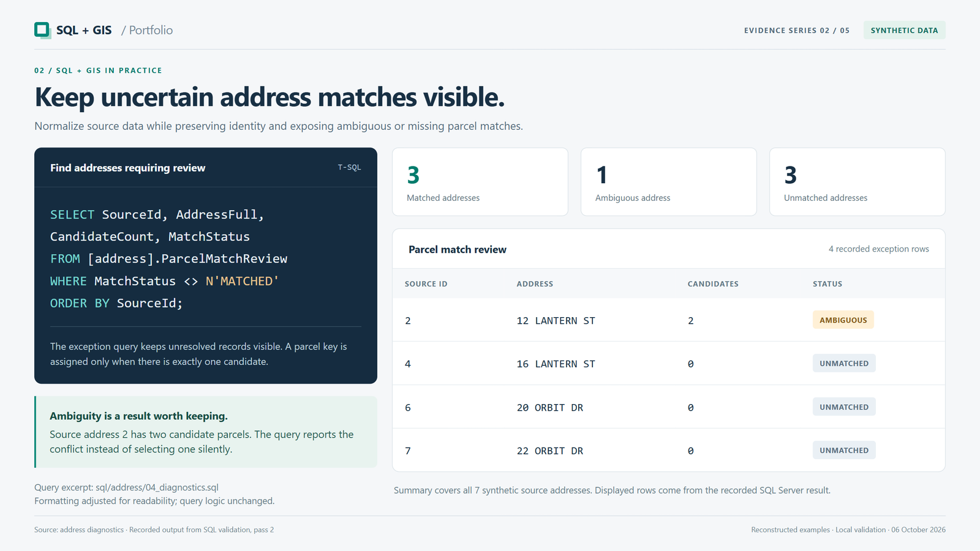Viewport: 980px width, 551px height.
Task: Click the EVIDENCE SERIES 02 / 05 label
Action: click(x=796, y=31)
